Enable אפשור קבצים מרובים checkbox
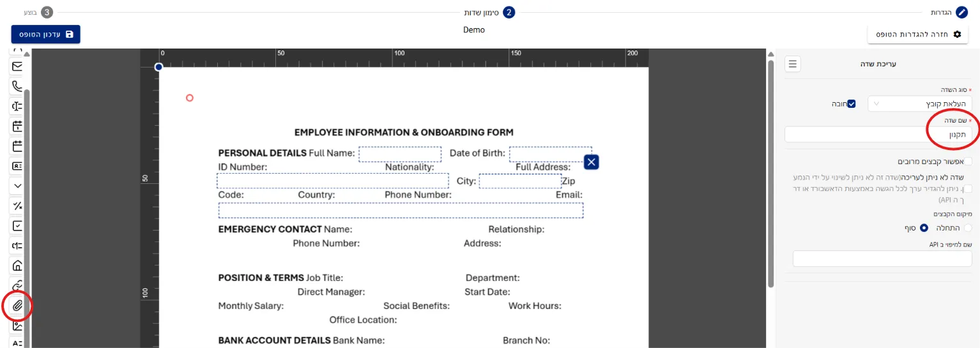Viewport: 980px width, 348px height. 969,162
